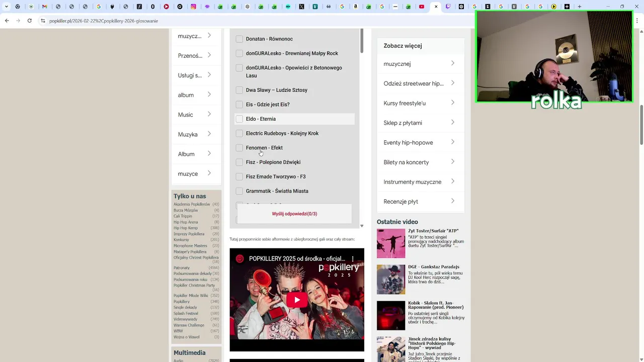Image resolution: width=644 pixels, height=362 pixels.
Task: Open Instrumenty muzyczne chevron
Action: click(453, 181)
